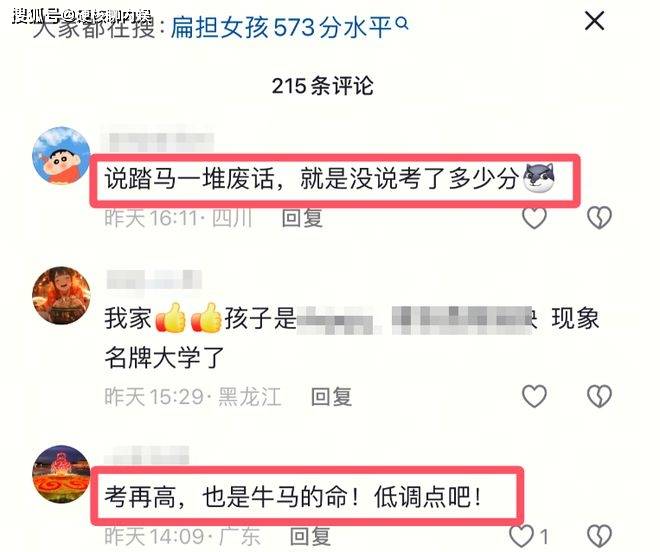Tap the blurred username above the Sichuan comment
This screenshot has width=660, height=552.
tap(158, 142)
